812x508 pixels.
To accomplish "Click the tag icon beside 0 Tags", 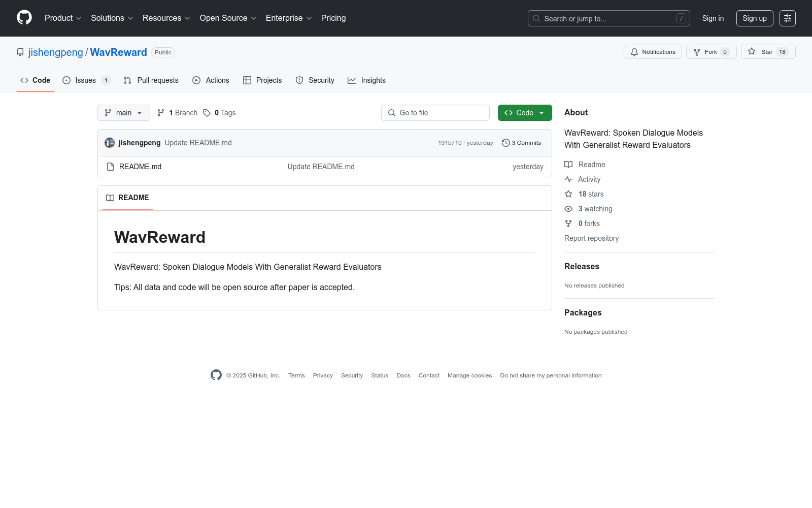I will pyautogui.click(x=207, y=113).
